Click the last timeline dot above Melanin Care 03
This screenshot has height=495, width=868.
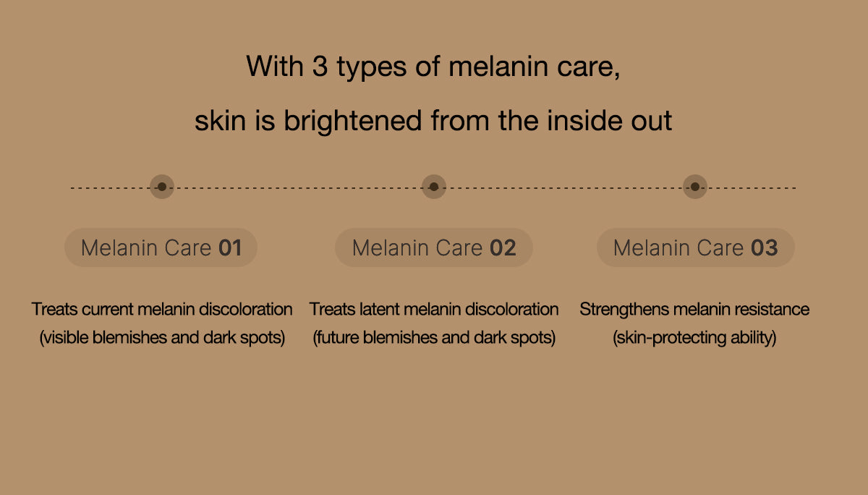pyautogui.click(x=695, y=187)
